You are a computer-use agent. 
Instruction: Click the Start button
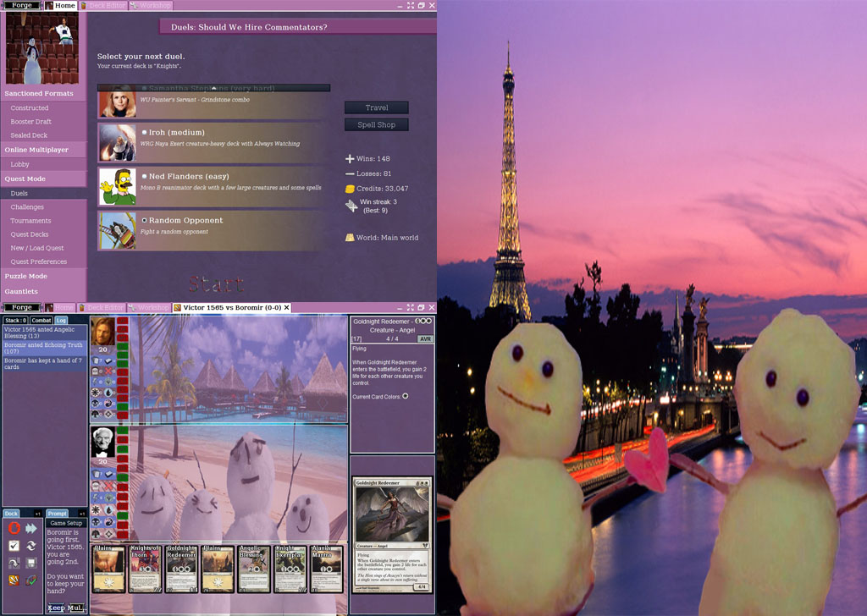[216, 284]
